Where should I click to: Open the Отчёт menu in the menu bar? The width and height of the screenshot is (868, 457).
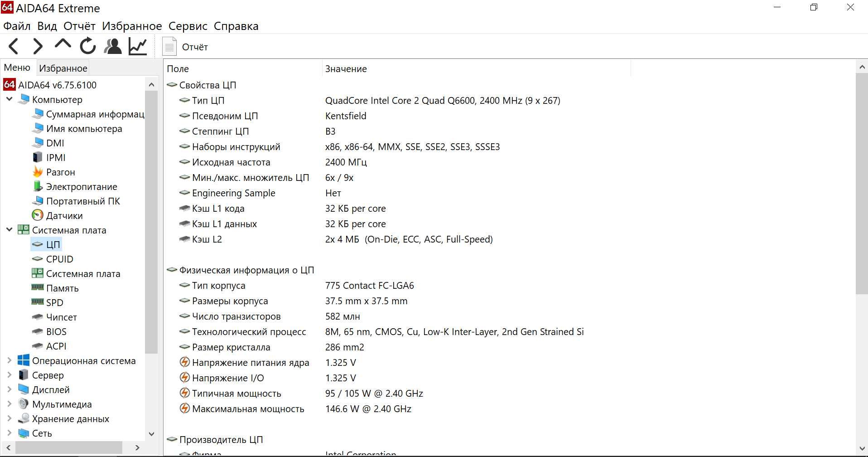tap(79, 26)
